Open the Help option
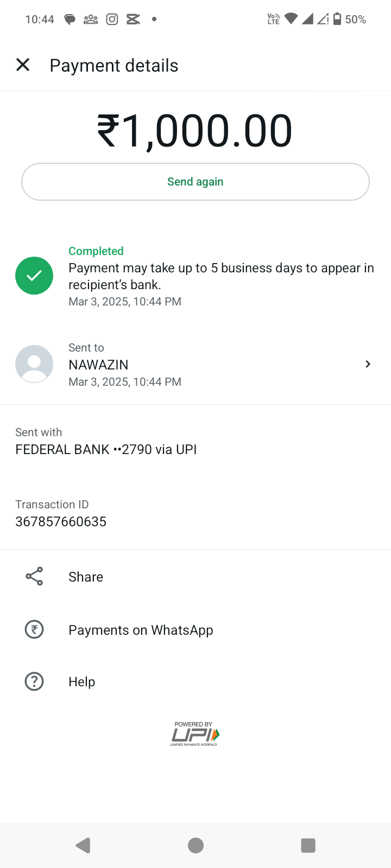The width and height of the screenshot is (391, 868). point(81,682)
